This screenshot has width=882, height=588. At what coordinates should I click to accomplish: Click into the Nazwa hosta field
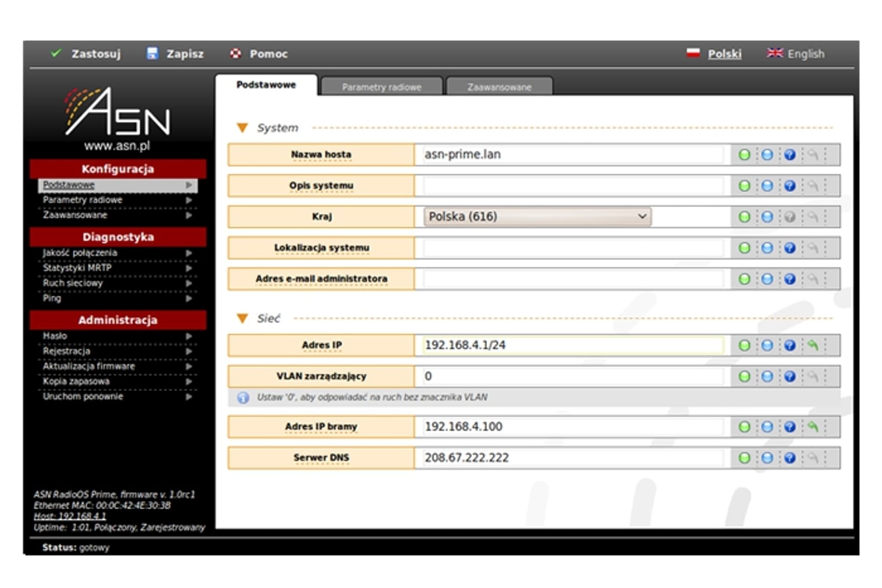point(573,155)
